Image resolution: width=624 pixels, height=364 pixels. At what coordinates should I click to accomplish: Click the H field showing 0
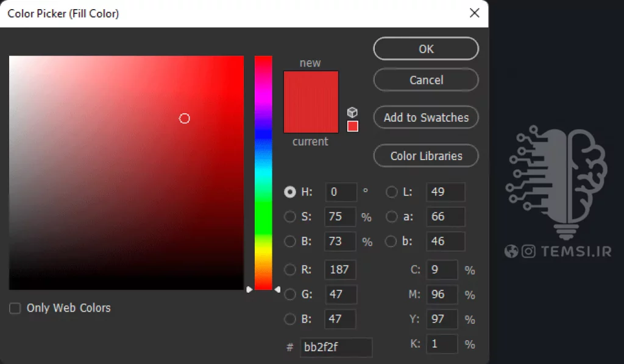(x=341, y=192)
